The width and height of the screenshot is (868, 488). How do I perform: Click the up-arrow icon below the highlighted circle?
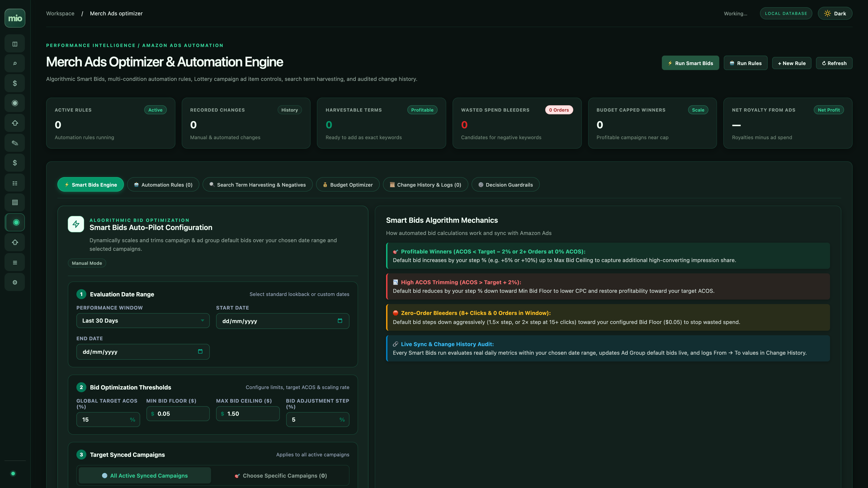(15, 242)
